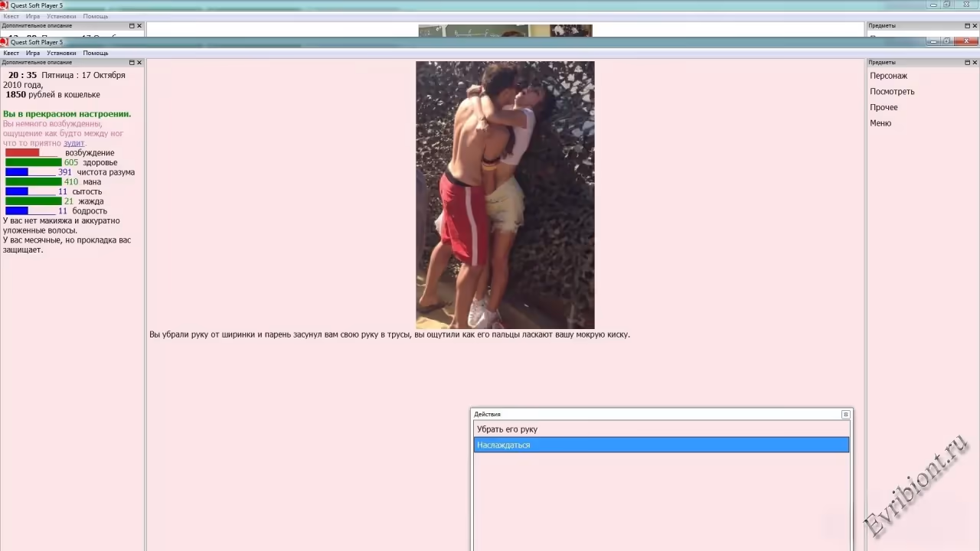This screenshot has height=551, width=980.
Task: Undock the Действия panel
Action: coord(845,415)
